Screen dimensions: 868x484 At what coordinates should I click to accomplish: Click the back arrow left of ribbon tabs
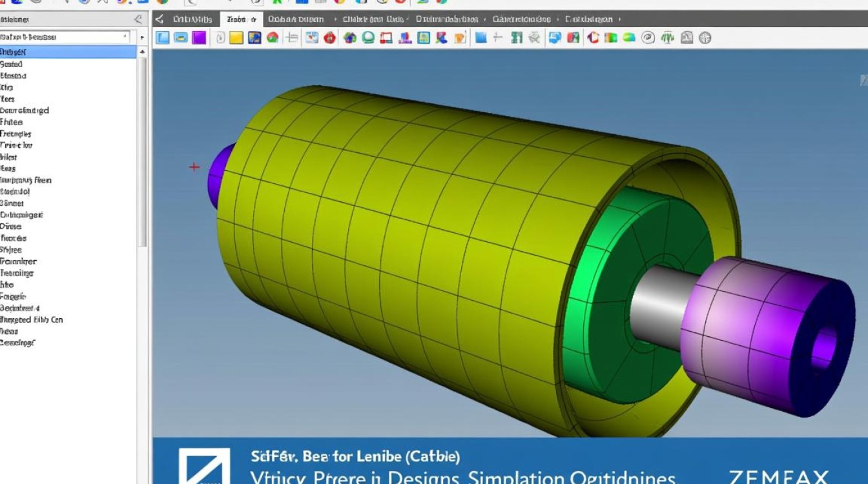click(x=160, y=20)
